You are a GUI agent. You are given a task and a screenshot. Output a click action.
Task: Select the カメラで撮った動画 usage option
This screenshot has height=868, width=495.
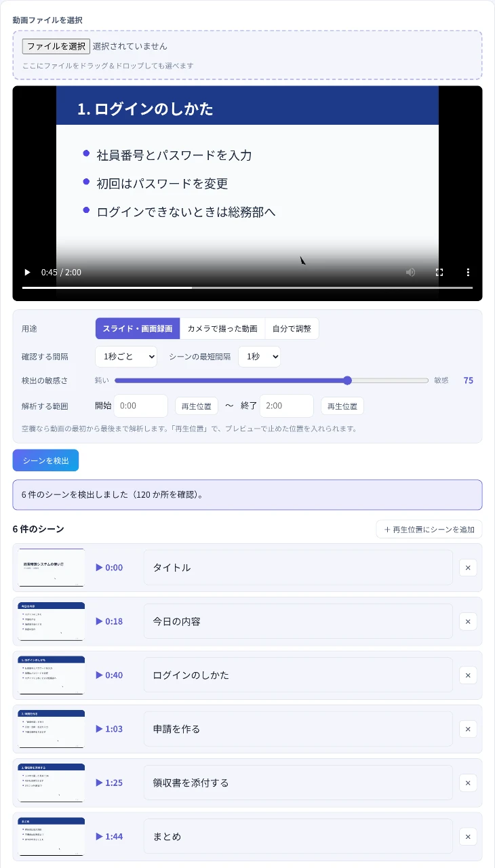[x=222, y=328]
